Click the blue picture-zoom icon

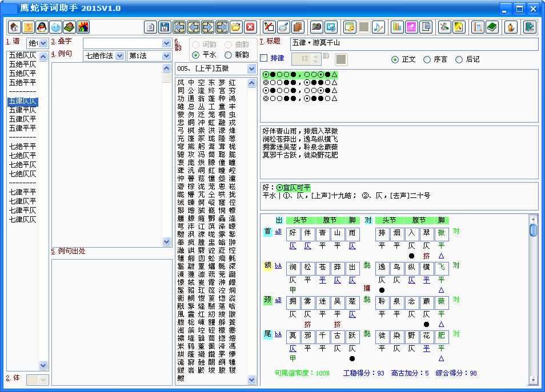[x=331, y=27]
